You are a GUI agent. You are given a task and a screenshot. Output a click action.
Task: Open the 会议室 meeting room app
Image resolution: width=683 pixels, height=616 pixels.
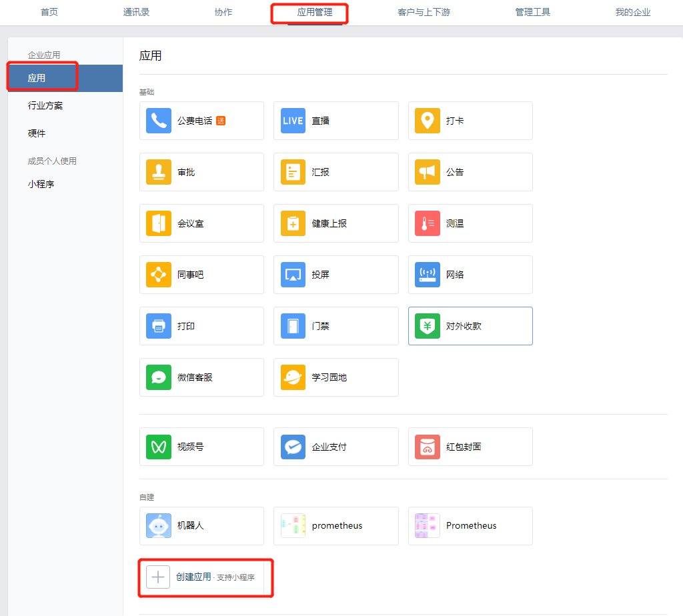tap(201, 223)
